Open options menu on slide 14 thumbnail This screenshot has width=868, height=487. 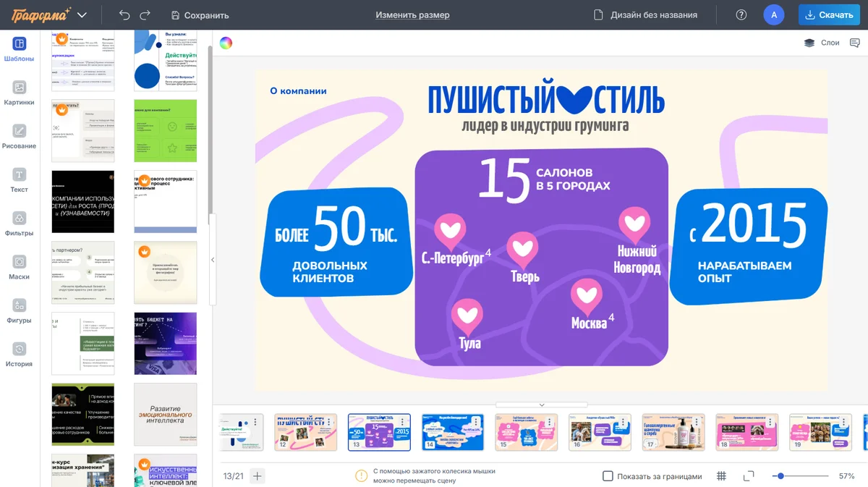click(476, 423)
